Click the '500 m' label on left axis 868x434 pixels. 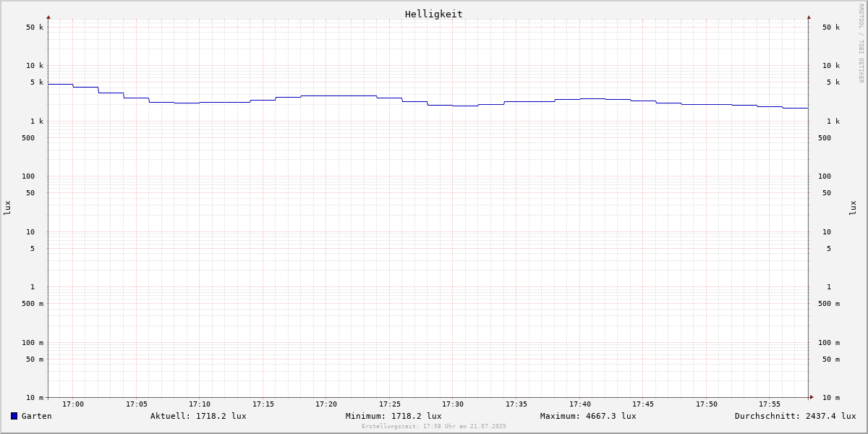point(33,304)
